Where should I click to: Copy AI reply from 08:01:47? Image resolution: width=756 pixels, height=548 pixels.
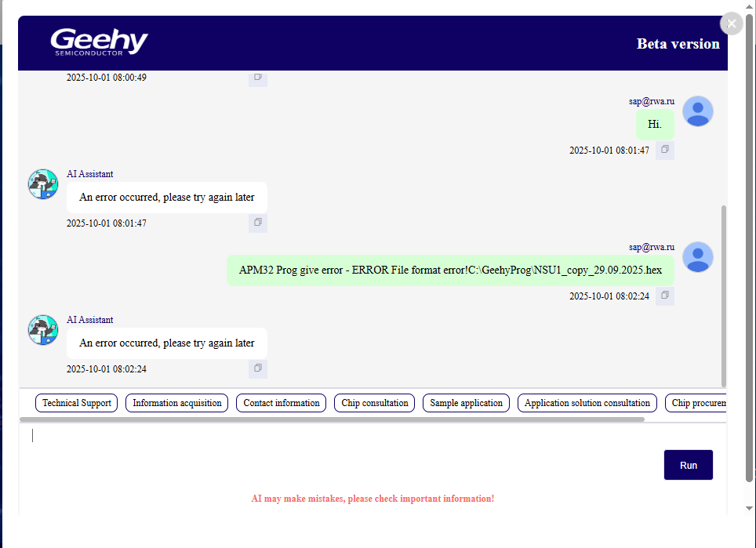257,223
